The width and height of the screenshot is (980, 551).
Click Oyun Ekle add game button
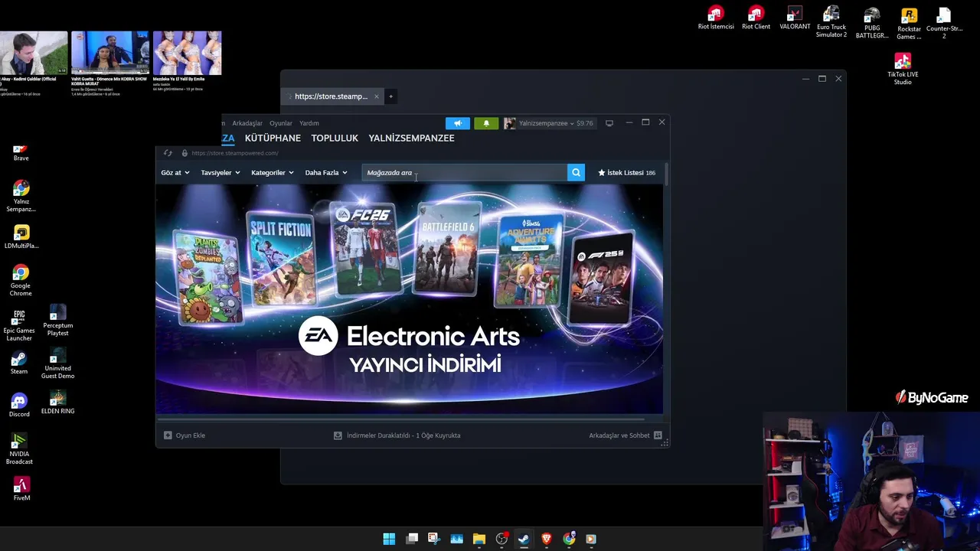pyautogui.click(x=185, y=435)
